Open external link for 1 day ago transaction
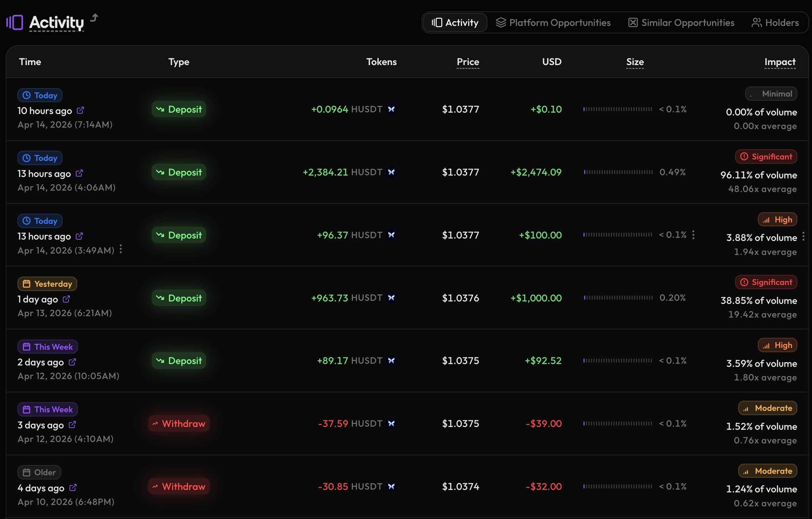 pyautogui.click(x=66, y=299)
